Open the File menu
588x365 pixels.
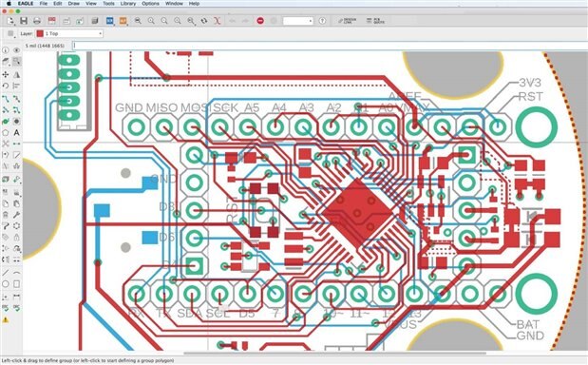tap(44, 4)
